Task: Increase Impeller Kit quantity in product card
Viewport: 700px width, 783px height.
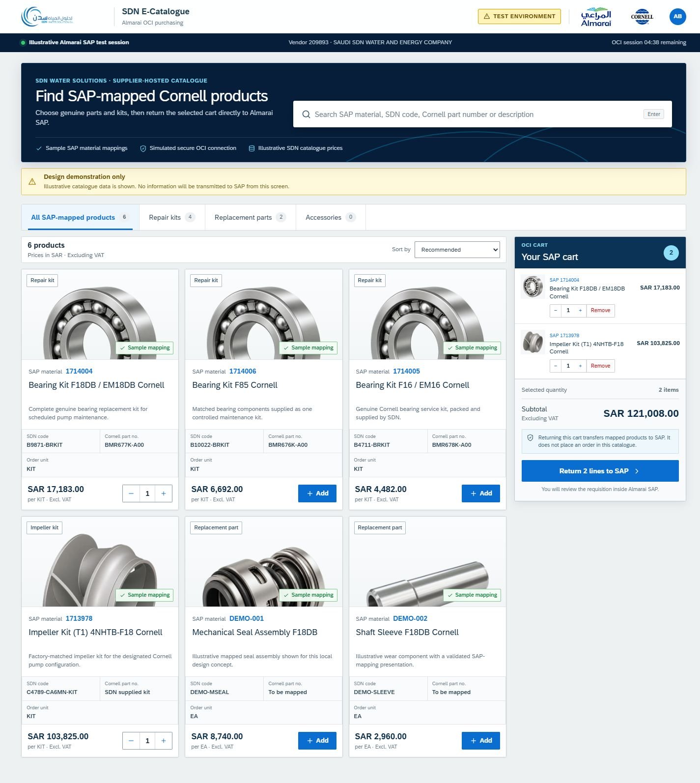Action: tap(164, 741)
